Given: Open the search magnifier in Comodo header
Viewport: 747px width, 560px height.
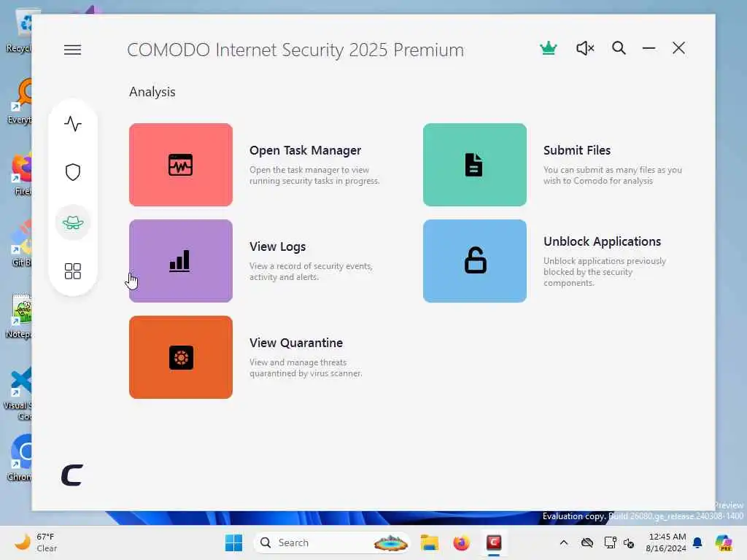Looking at the screenshot, I should coord(619,48).
